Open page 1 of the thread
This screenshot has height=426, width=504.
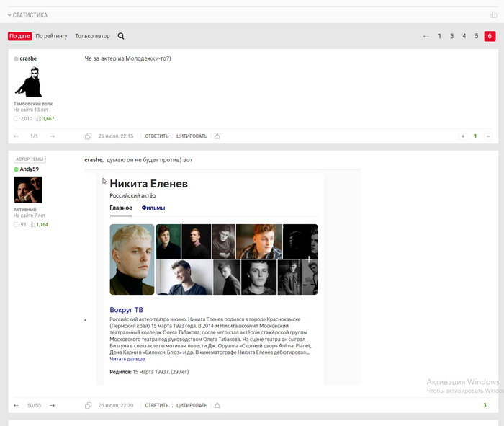tap(439, 36)
